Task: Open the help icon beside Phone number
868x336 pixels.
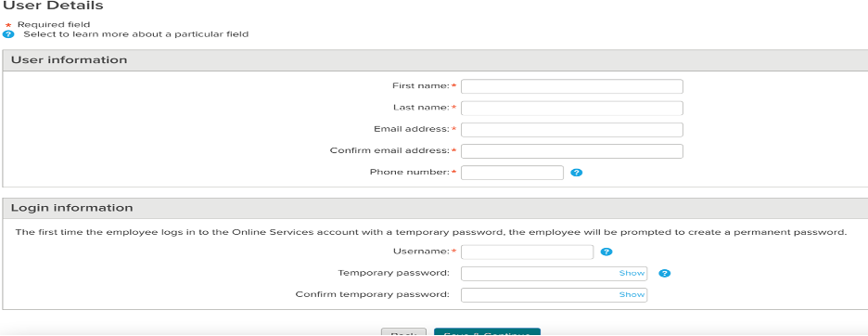Action: pyautogui.click(x=576, y=173)
